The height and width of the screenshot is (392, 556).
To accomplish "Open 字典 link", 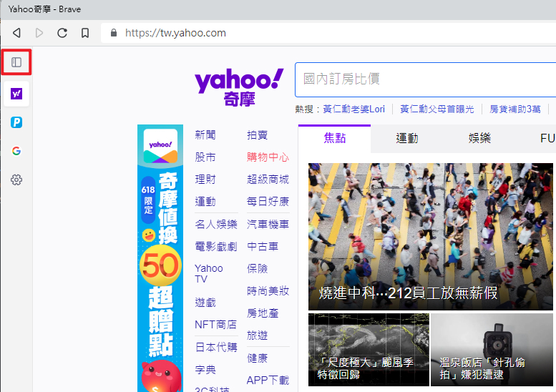I will (205, 370).
